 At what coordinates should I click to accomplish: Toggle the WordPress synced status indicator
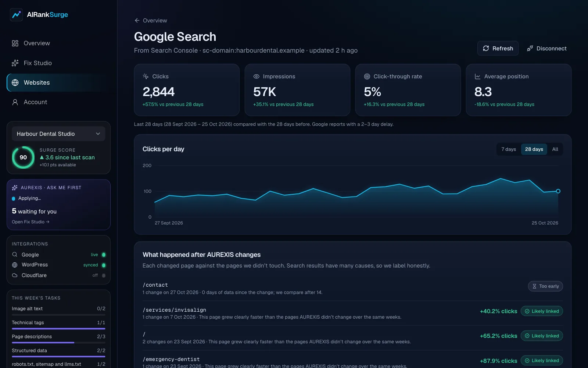(104, 265)
